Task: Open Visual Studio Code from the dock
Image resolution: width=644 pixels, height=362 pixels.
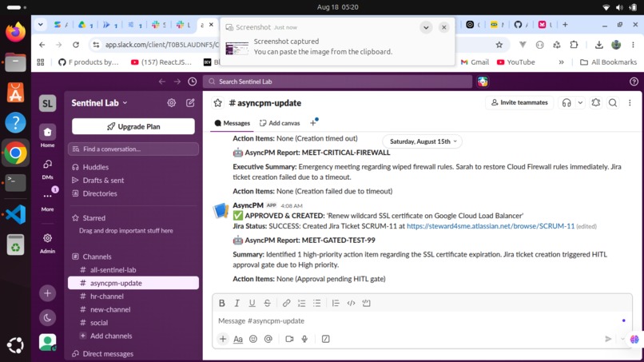Action: 15,214
